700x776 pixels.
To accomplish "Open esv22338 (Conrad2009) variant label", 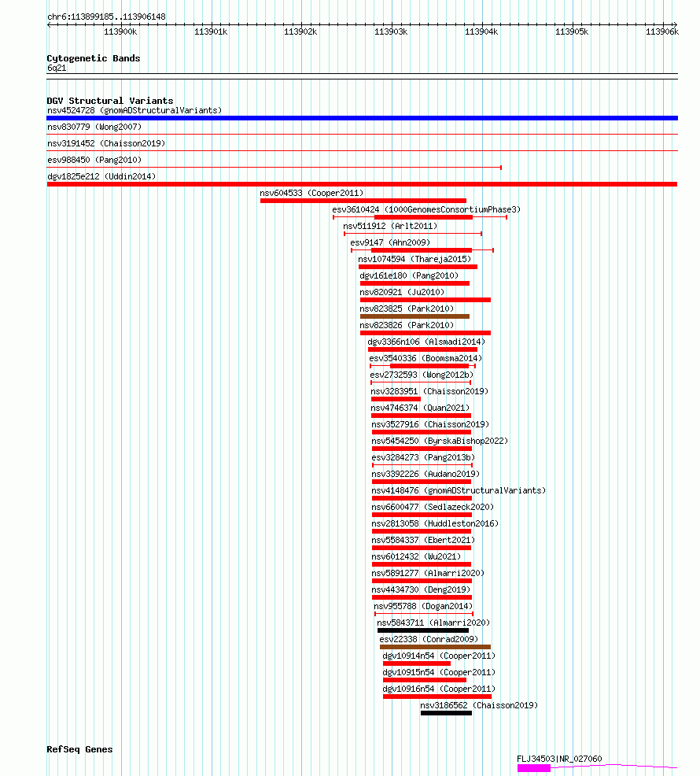I will point(429,639).
